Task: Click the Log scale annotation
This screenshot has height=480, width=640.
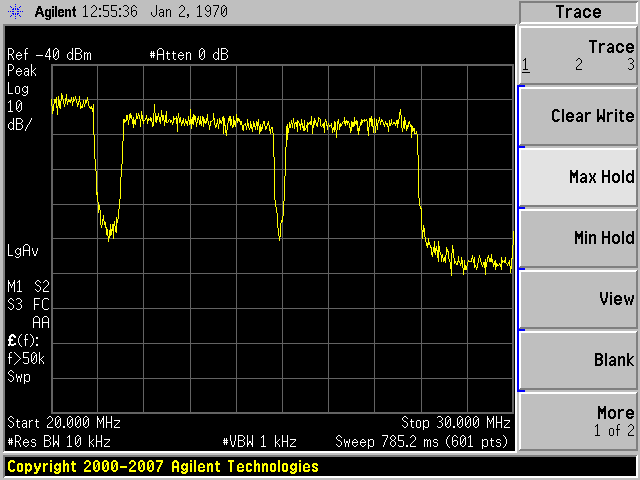Action: pos(18,89)
